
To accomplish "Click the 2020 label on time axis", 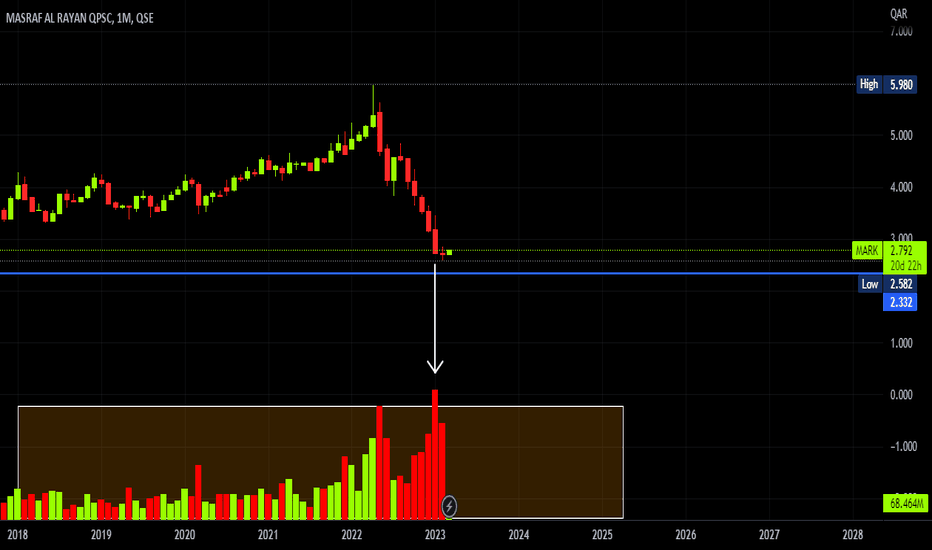I will coord(184,535).
